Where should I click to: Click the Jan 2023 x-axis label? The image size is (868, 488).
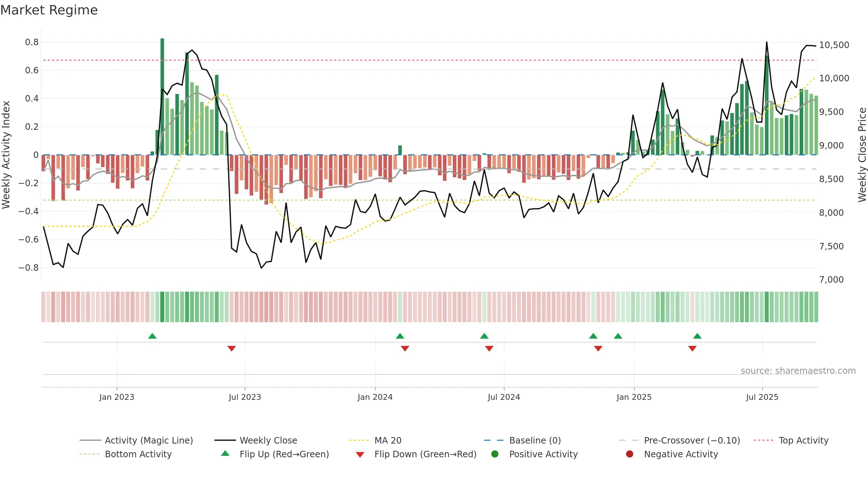coord(117,397)
